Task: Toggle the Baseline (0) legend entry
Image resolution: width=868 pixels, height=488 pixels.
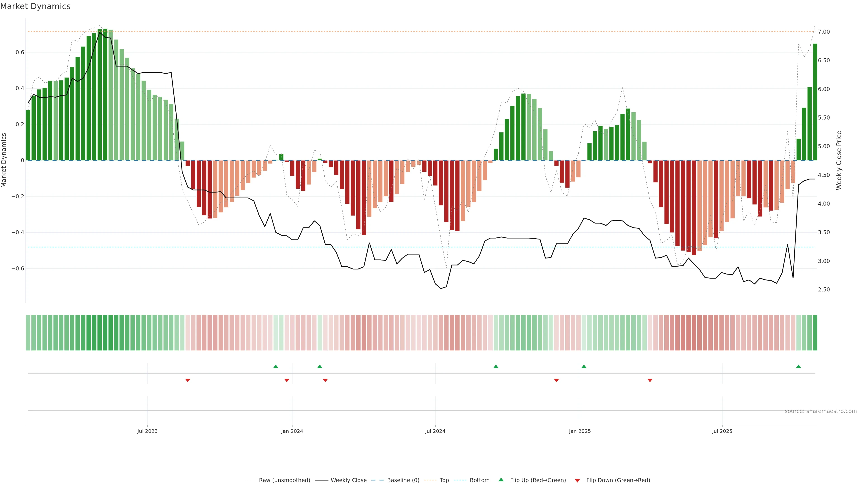Action: [x=403, y=480]
